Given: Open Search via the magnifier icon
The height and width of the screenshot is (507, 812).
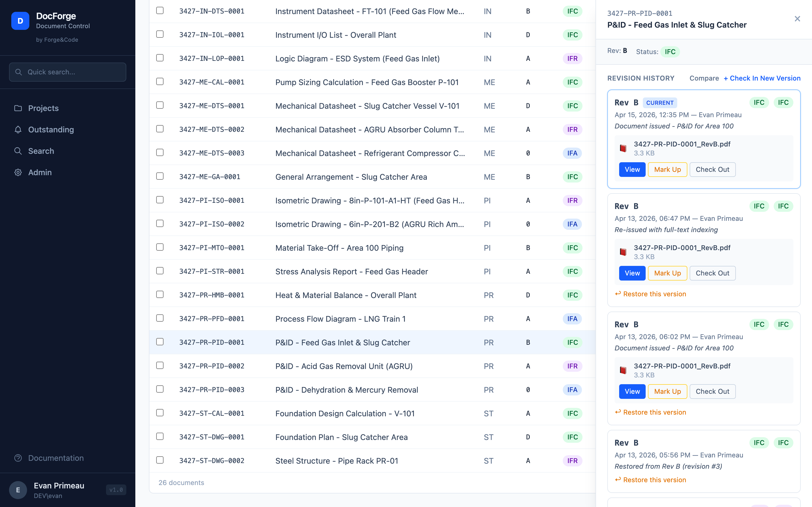Looking at the screenshot, I should [18, 151].
